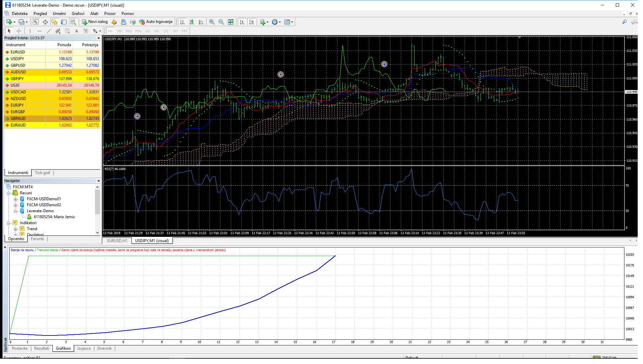Viewport: 643px width, 364px height.
Task: Open the Grafovi menu
Action: [78, 14]
